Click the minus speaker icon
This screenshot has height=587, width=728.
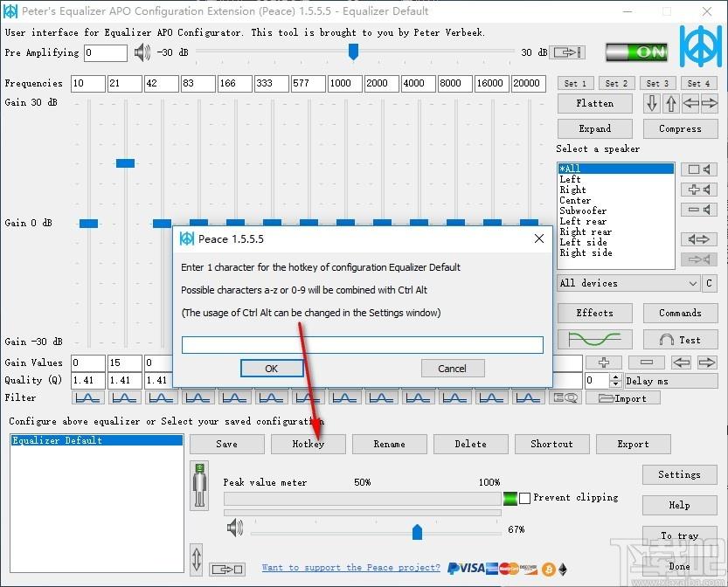click(x=699, y=210)
